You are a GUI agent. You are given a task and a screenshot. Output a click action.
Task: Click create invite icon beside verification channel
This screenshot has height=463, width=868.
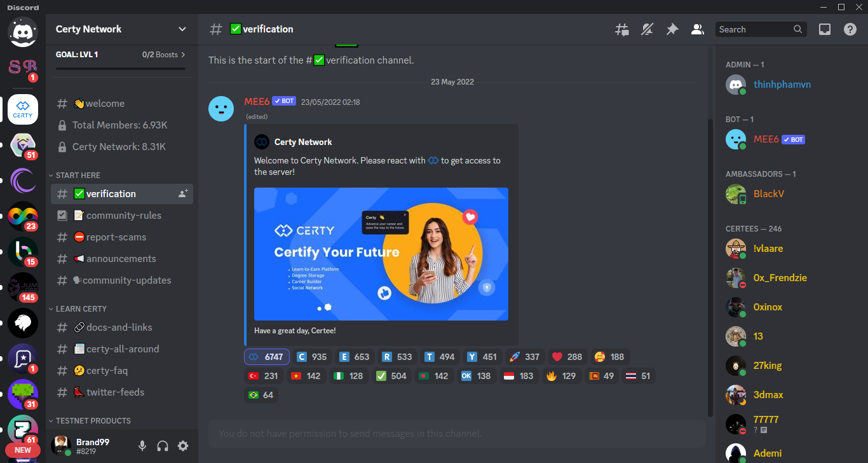pos(183,194)
